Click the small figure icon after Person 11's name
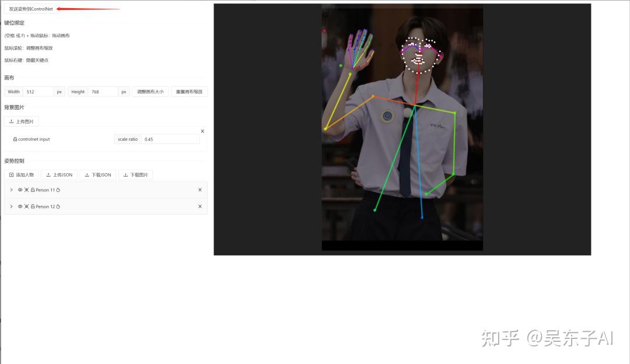The width and height of the screenshot is (630, 364). click(58, 190)
